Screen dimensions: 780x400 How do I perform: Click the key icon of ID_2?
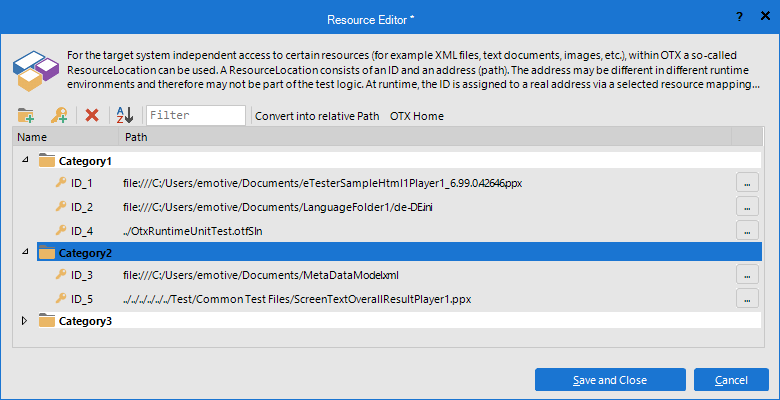(x=61, y=206)
